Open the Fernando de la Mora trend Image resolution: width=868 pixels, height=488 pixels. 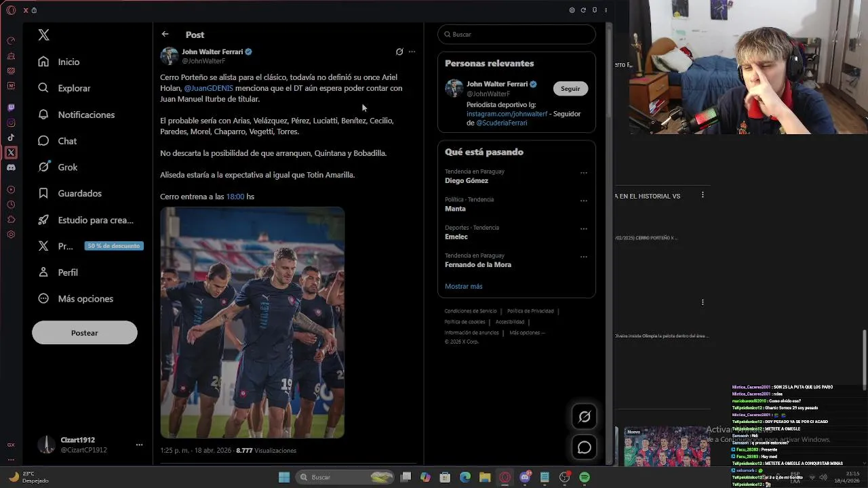478,264
